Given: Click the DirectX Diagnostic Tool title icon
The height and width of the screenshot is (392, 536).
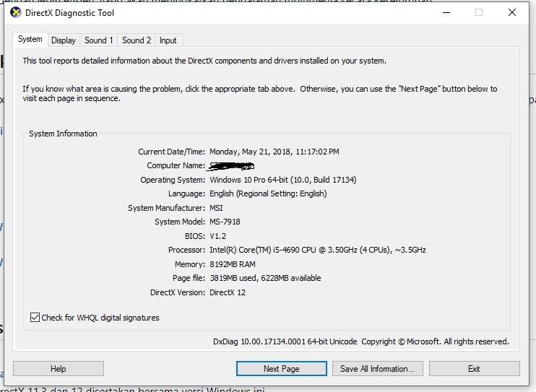Looking at the screenshot, I should (x=15, y=13).
